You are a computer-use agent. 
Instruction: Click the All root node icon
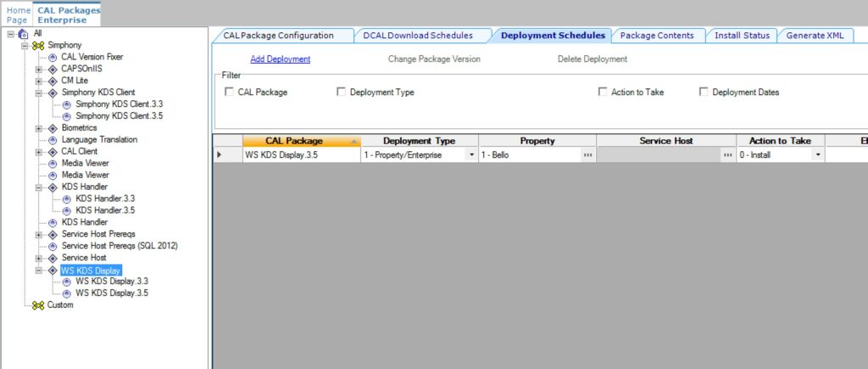[23, 34]
